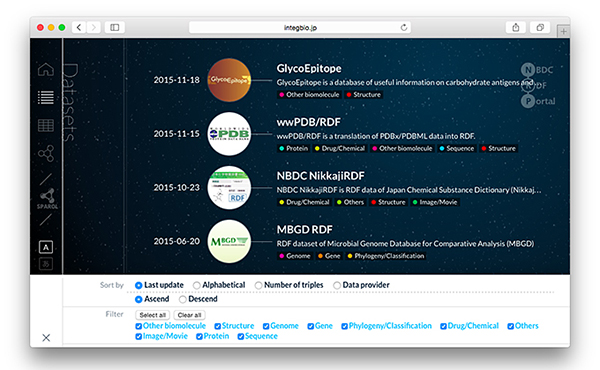This screenshot has width=600, height=370.
Task: Click the Select all filter button
Action: click(153, 315)
